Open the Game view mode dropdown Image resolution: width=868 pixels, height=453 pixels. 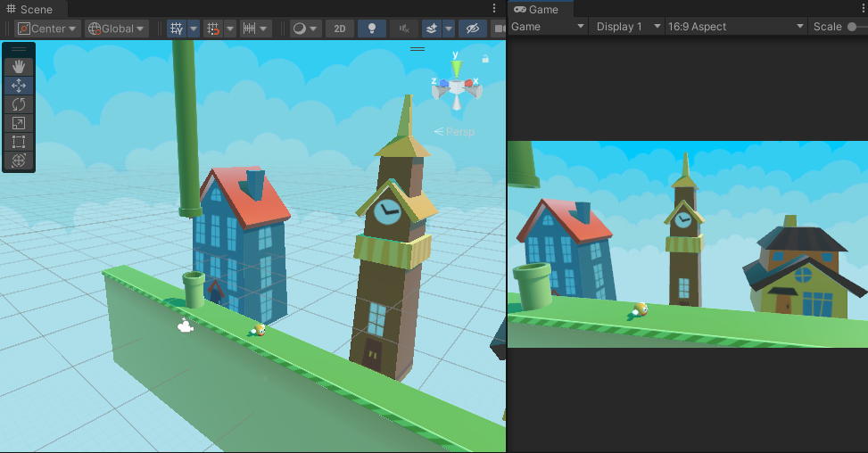(548, 27)
